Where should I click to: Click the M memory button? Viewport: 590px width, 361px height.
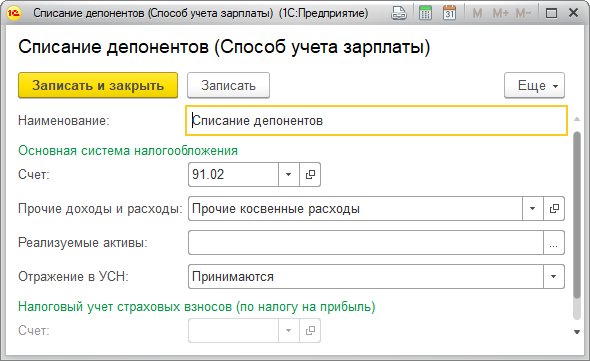[x=477, y=14]
